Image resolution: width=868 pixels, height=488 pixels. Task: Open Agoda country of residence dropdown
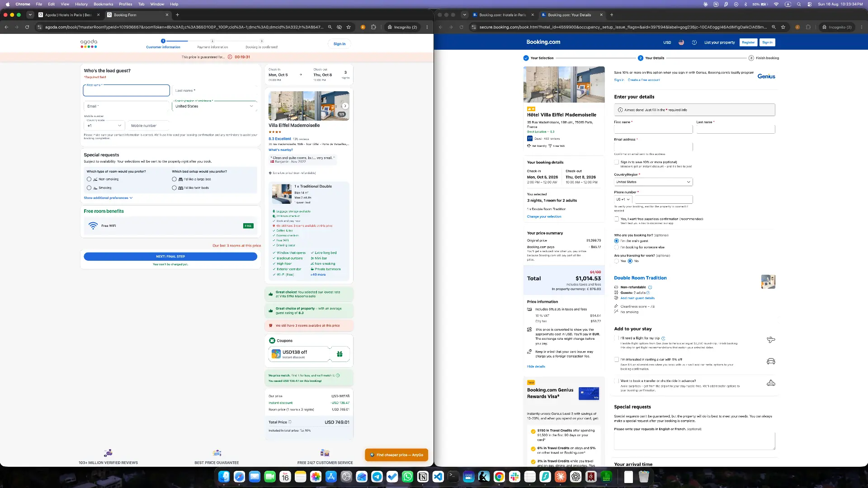(x=214, y=106)
